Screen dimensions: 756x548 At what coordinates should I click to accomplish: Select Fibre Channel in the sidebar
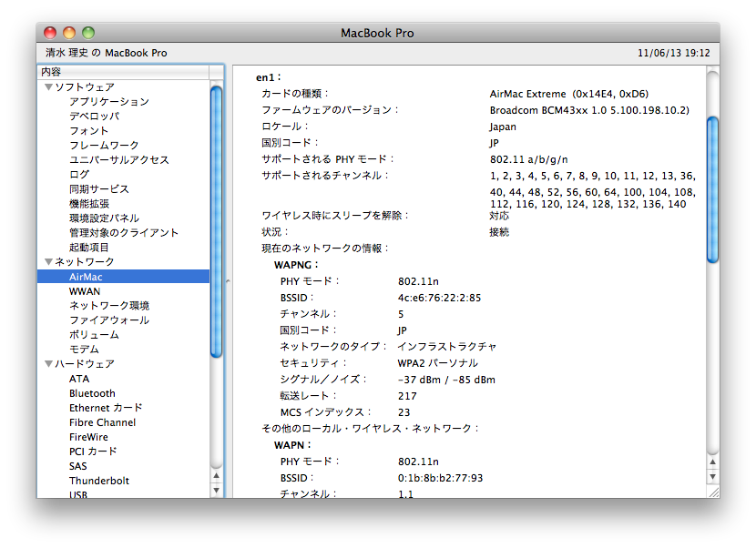coord(102,422)
